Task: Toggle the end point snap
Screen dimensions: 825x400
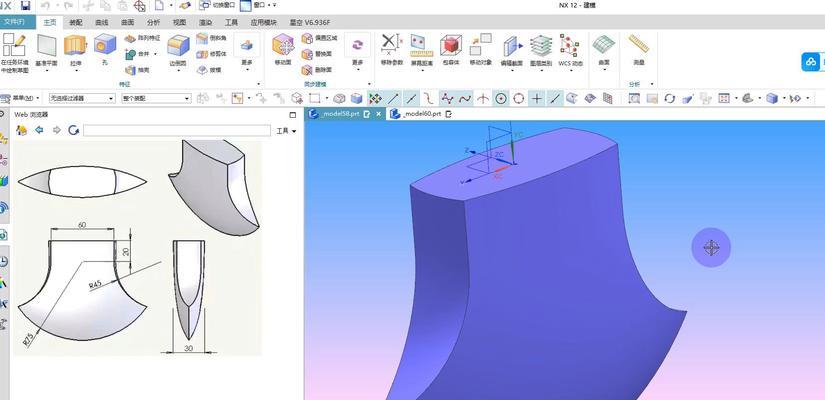Action: click(x=393, y=98)
